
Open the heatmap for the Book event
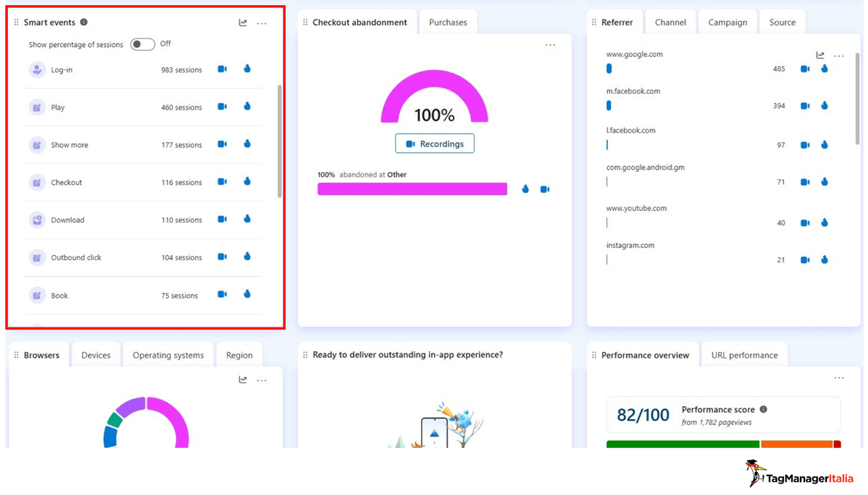(x=247, y=295)
